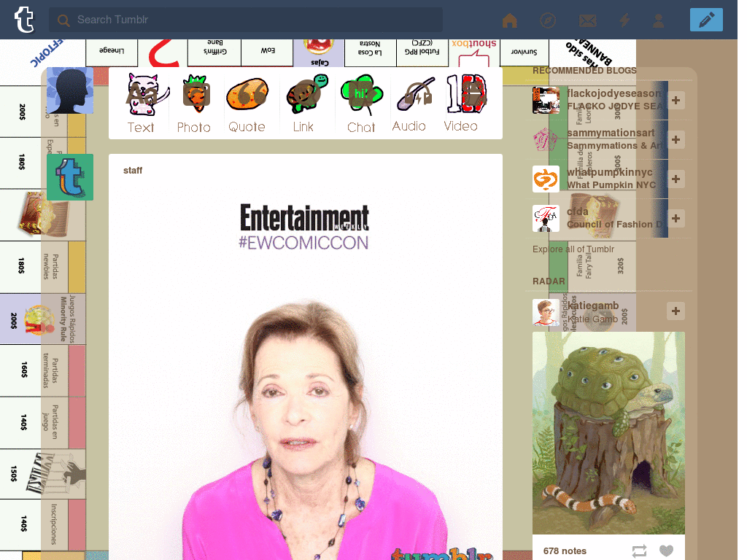Create a new Chat post
This screenshot has width=747, height=560.
click(361, 104)
